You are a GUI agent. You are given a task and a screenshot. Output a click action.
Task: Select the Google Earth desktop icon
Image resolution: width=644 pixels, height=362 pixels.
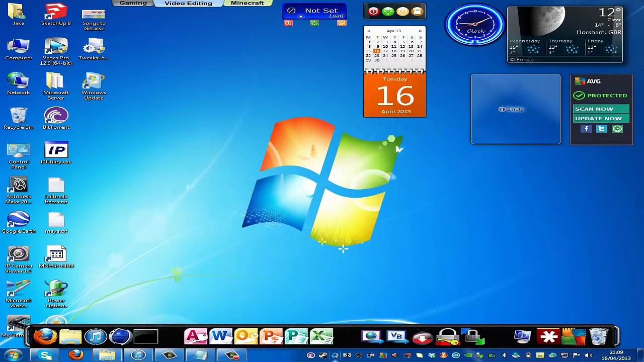[19, 223]
